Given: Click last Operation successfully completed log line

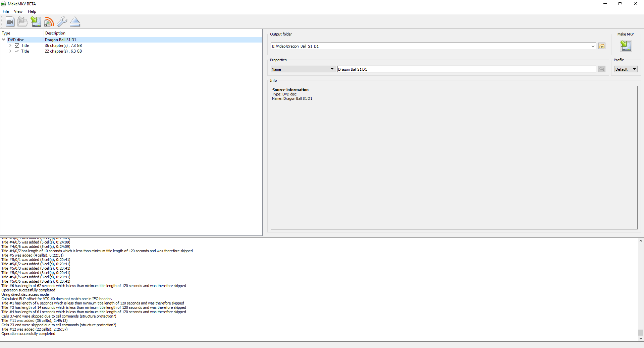Looking at the screenshot, I should [x=28, y=334].
